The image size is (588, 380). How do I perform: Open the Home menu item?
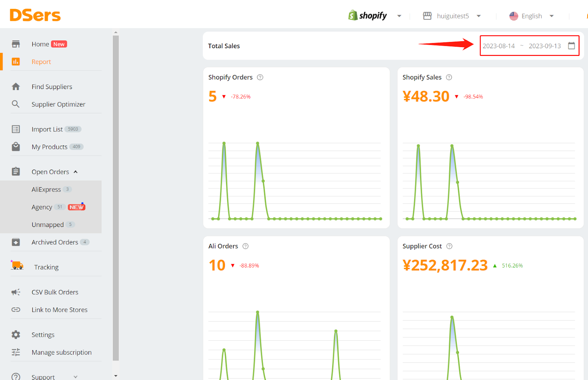pos(40,44)
